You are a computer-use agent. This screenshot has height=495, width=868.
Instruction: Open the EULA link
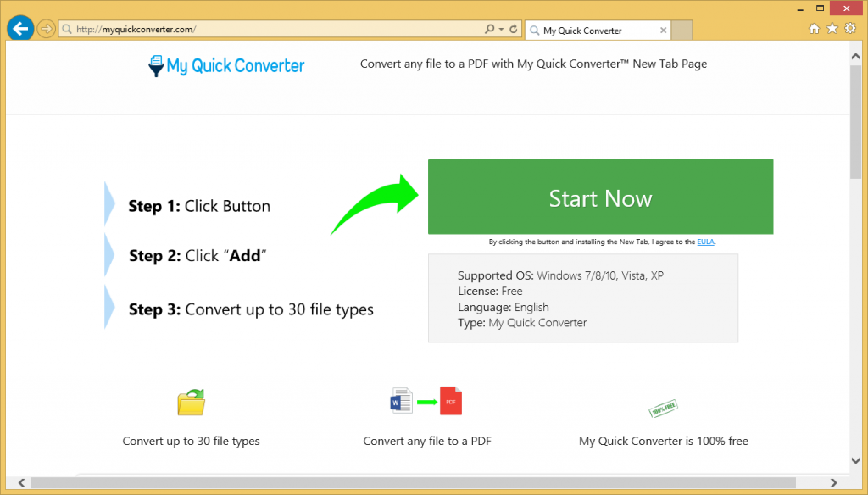705,242
